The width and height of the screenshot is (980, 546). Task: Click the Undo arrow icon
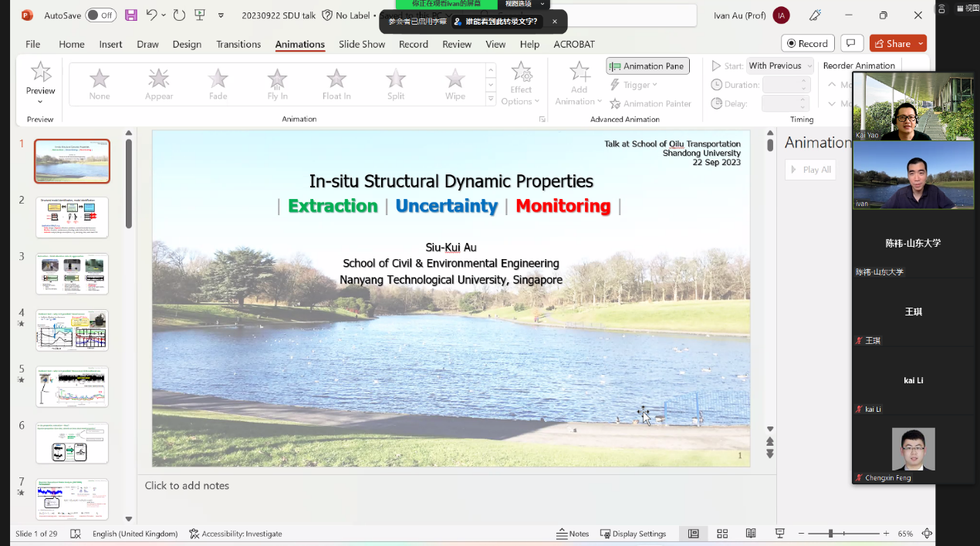click(152, 15)
